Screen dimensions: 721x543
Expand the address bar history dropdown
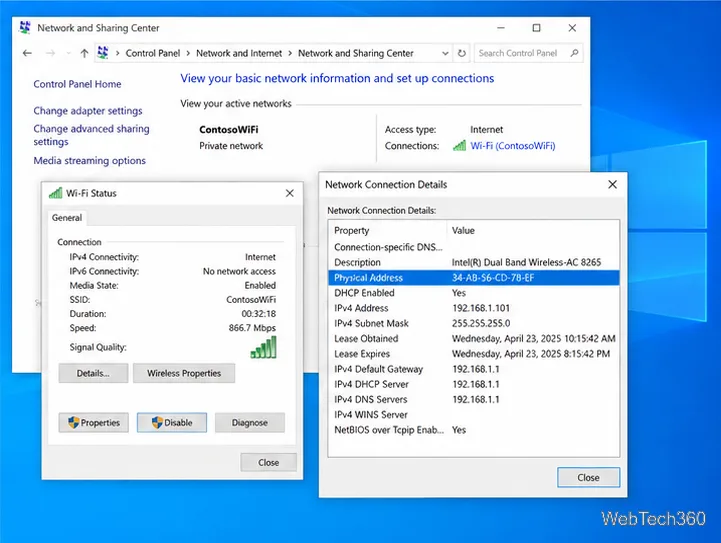[x=445, y=53]
